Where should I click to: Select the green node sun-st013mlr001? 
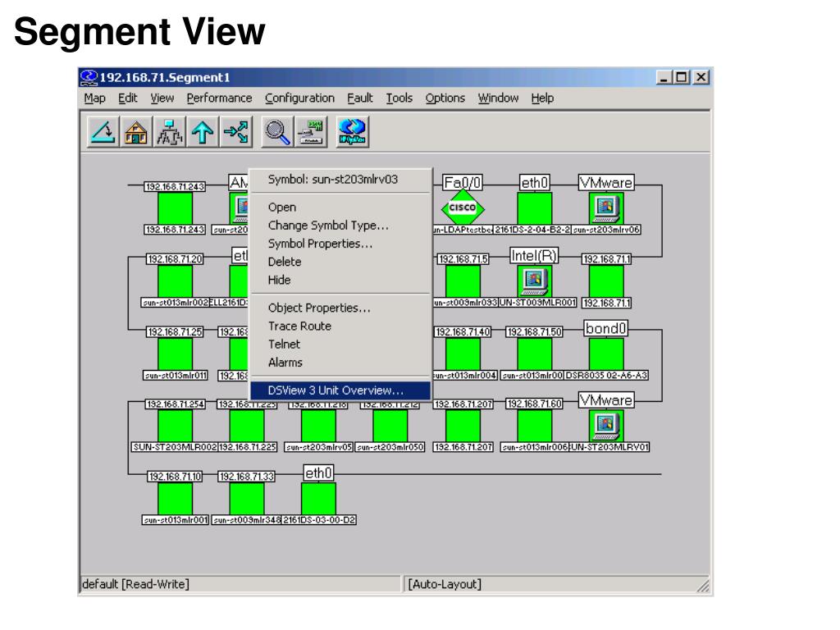(x=175, y=498)
